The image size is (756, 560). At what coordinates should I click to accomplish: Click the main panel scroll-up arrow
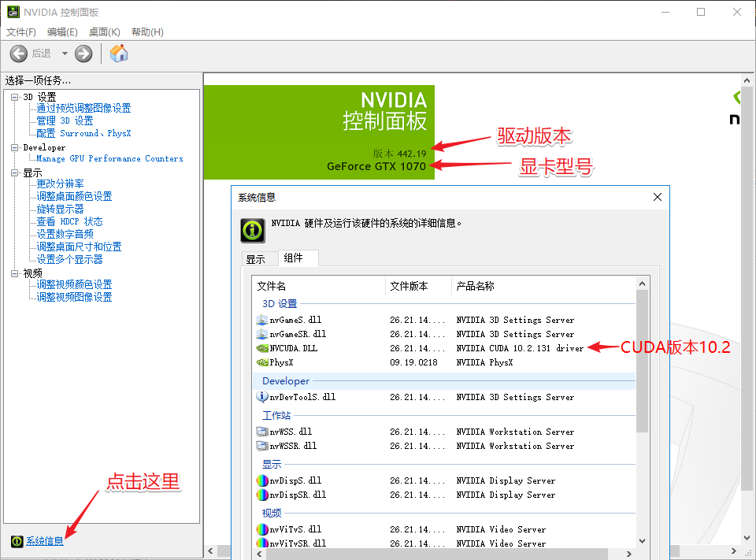pyautogui.click(x=747, y=80)
